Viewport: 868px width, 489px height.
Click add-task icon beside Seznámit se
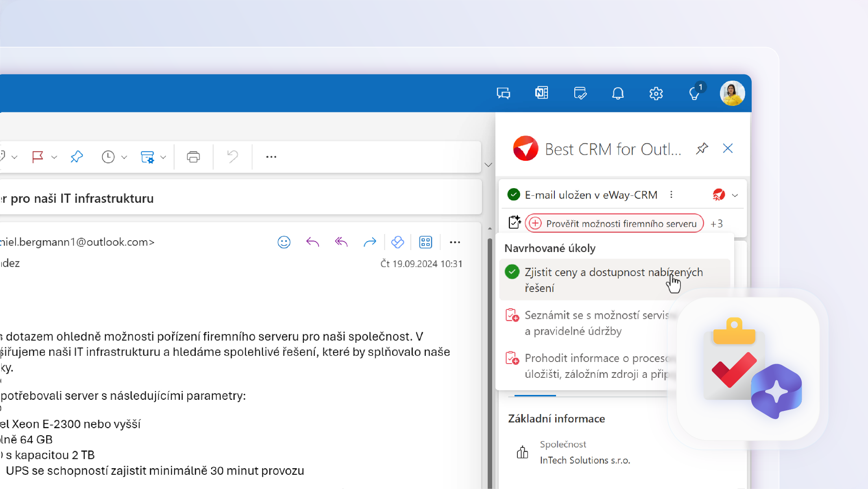coord(512,315)
